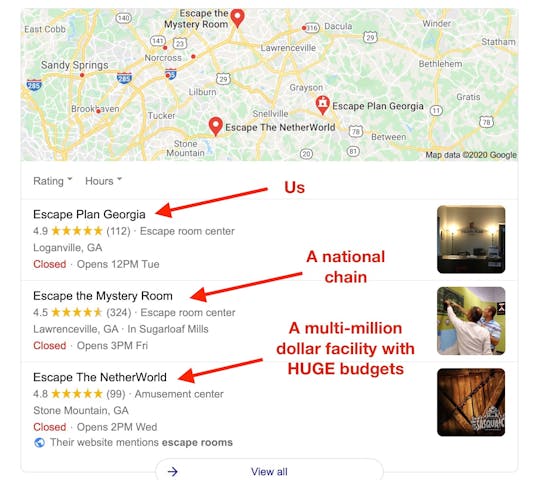Screen dimensions: 549x480
Task: Click the Escape the Mystery Room map pin
Action: point(238,18)
